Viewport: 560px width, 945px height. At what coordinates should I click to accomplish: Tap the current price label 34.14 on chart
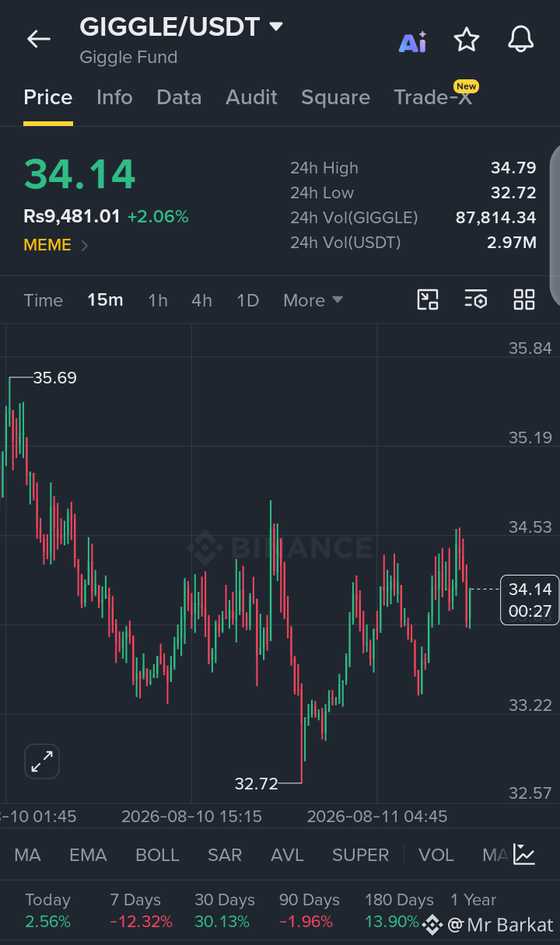(x=530, y=600)
